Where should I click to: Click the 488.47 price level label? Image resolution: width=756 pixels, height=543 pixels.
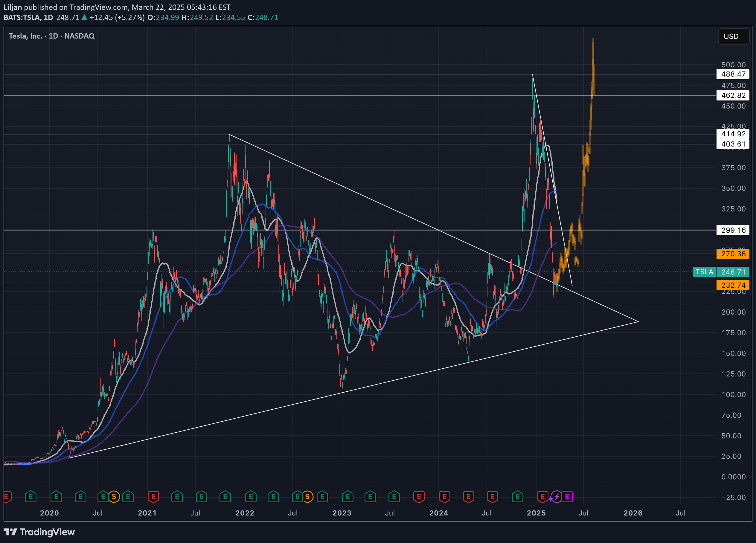tap(733, 74)
